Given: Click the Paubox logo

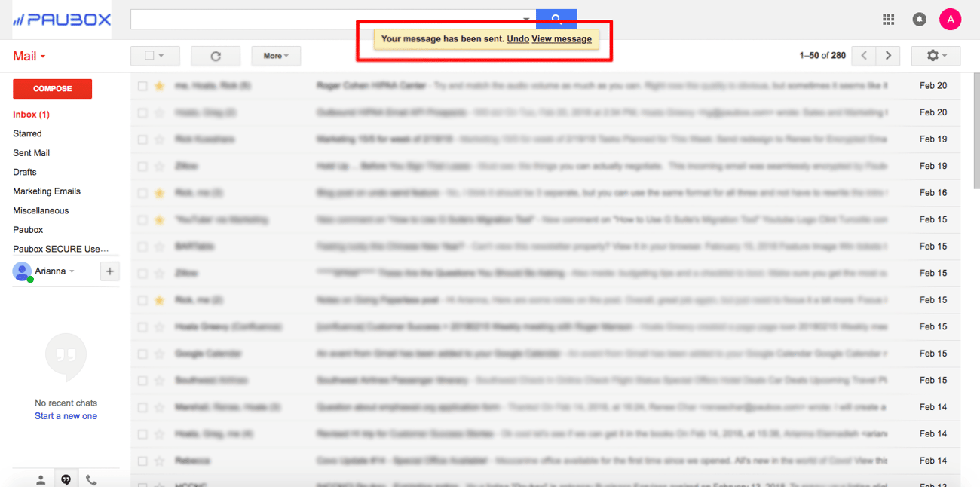Looking at the screenshot, I should pos(61,19).
